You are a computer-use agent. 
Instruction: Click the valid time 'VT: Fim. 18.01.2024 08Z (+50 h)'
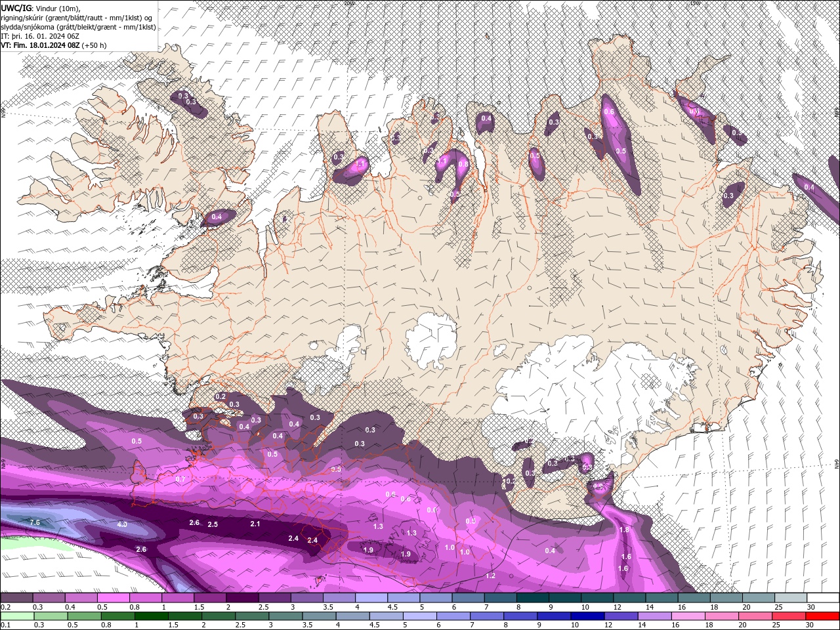pos(53,45)
